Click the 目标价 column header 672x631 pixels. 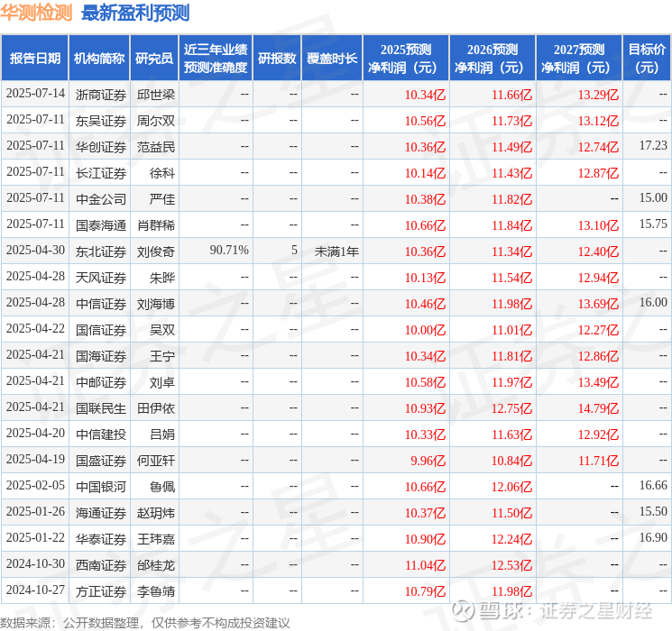click(x=646, y=58)
